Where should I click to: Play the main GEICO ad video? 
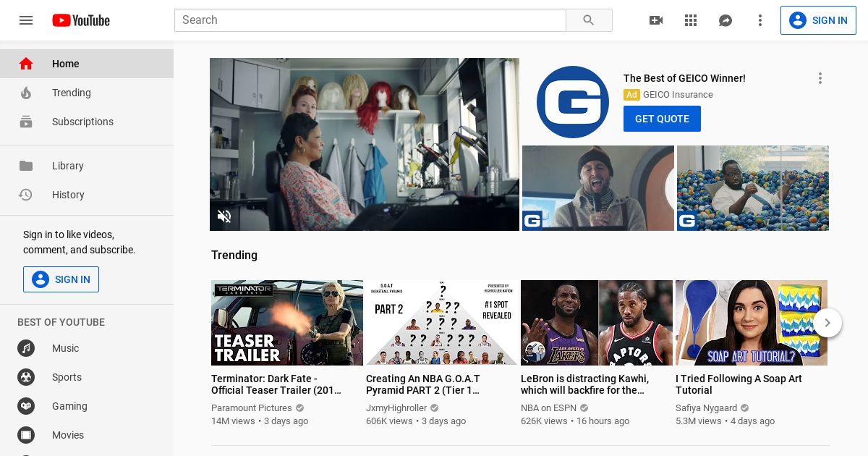coord(365,144)
